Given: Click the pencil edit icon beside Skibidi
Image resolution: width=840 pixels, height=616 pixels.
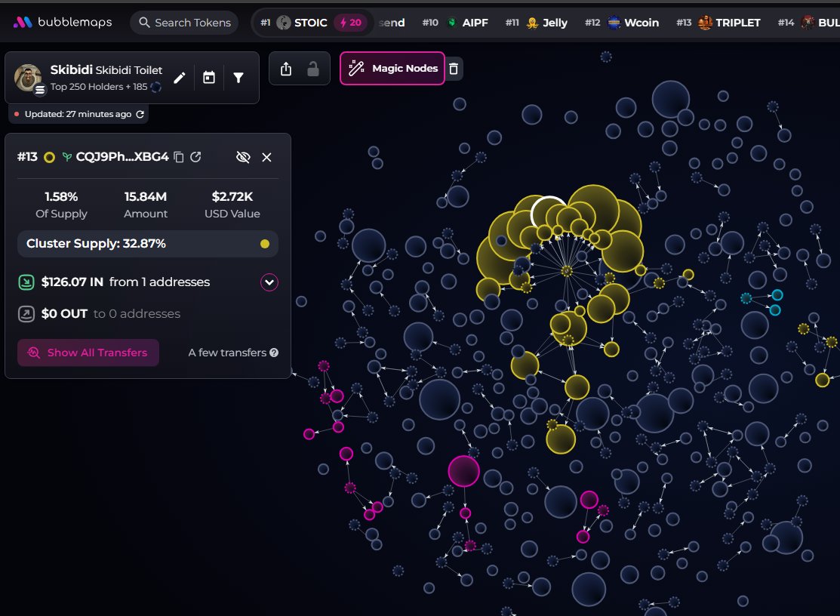Looking at the screenshot, I should coord(180,77).
